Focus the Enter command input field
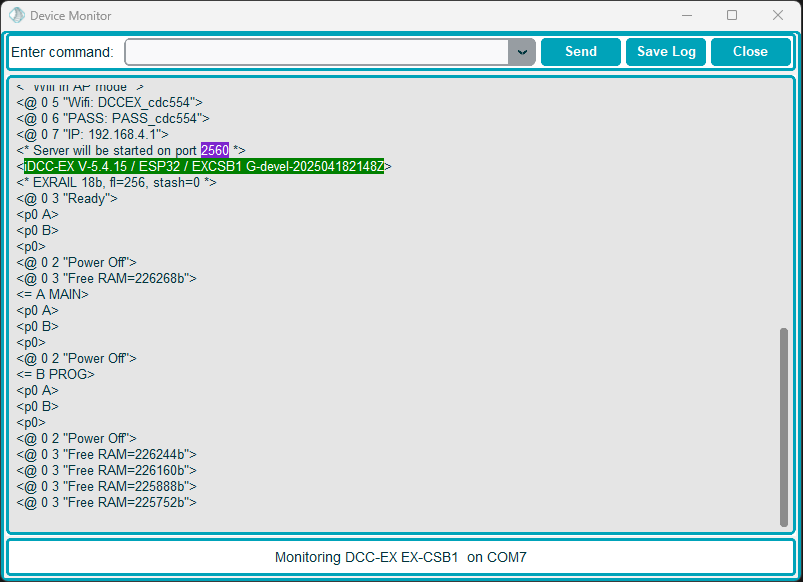Viewport: 803px width, 582px height. [316, 52]
